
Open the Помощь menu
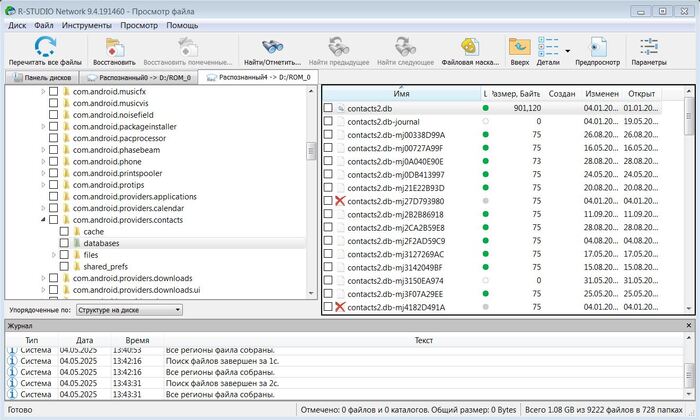coord(182,25)
